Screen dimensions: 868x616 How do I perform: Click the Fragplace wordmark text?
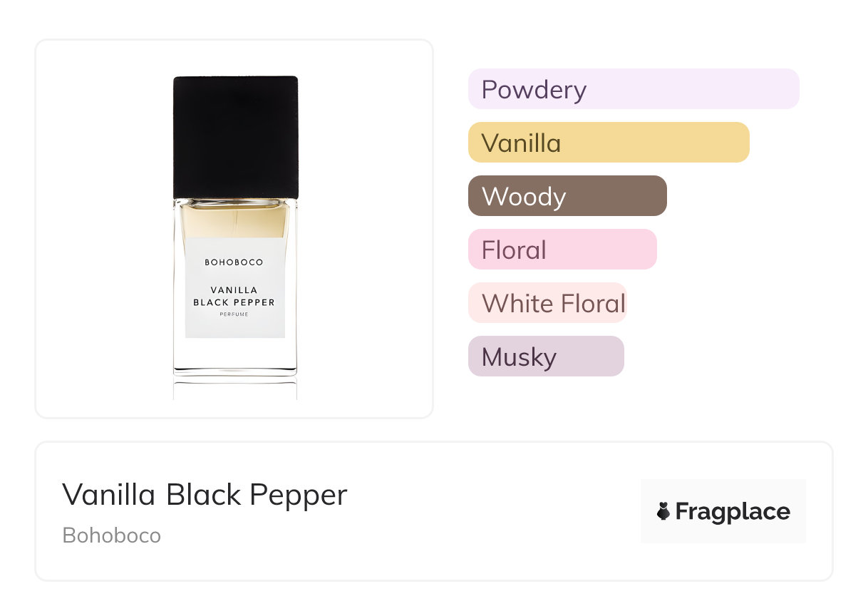(732, 512)
